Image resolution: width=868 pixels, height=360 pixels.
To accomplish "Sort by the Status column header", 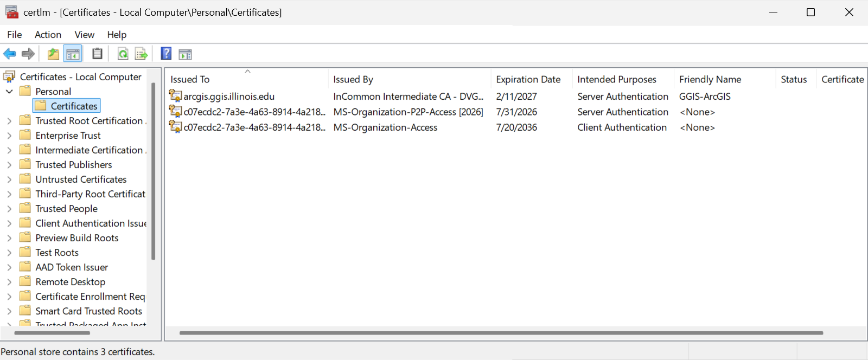I will 796,79.
